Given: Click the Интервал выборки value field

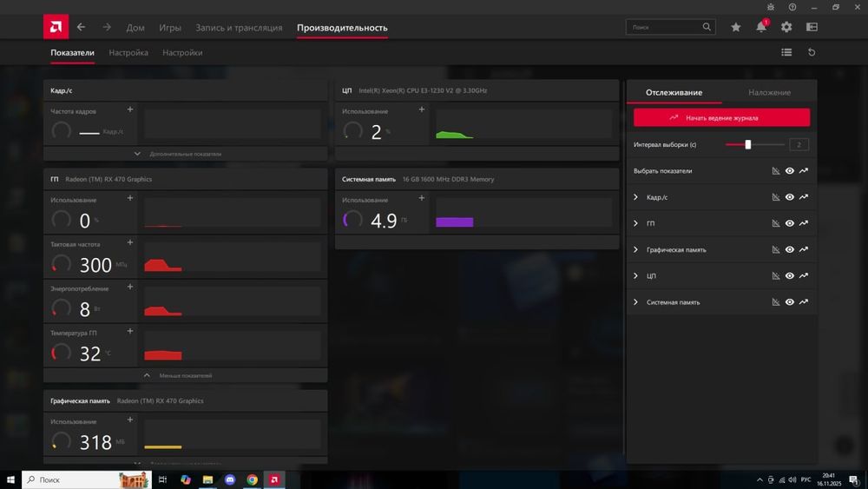Looking at the screenshot, I should point(799,144).
